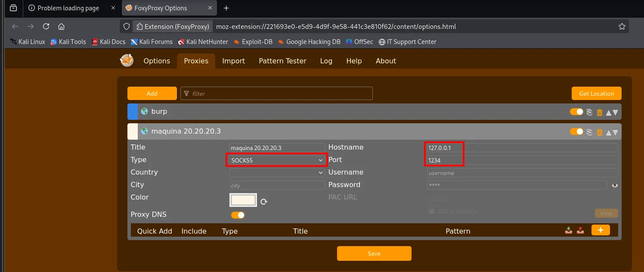Close the FoxyProxy Options tab
This screenshot has width=644, height=272.
click(211, 8)
